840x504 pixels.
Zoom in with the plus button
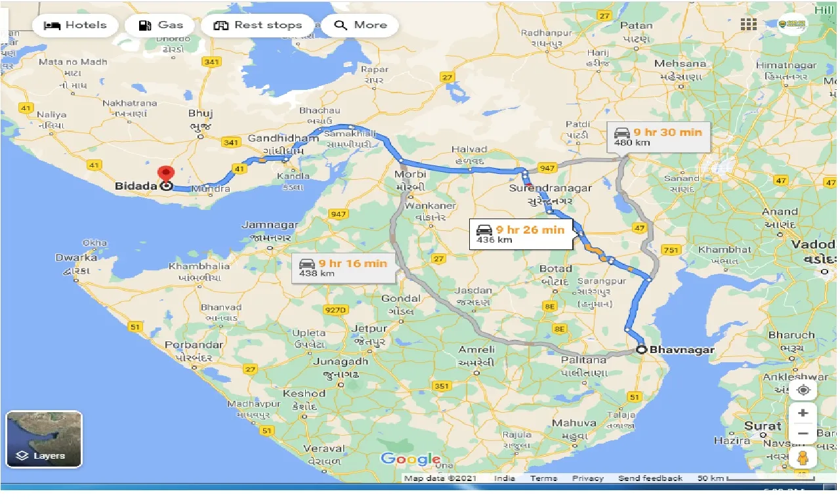point(803,414)
